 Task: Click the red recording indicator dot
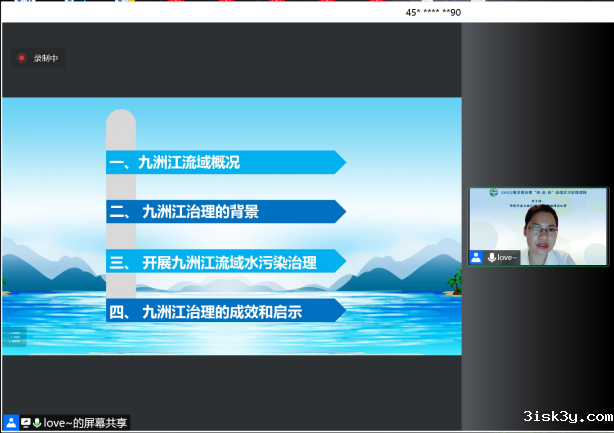[x=21, y=58]
